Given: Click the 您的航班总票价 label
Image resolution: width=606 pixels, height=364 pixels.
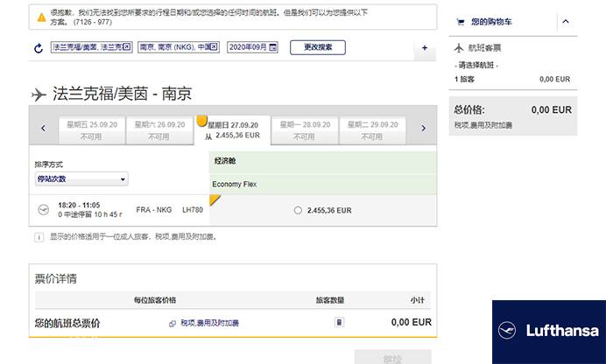Looking at the screenshot, I should [x=67, y=323].
